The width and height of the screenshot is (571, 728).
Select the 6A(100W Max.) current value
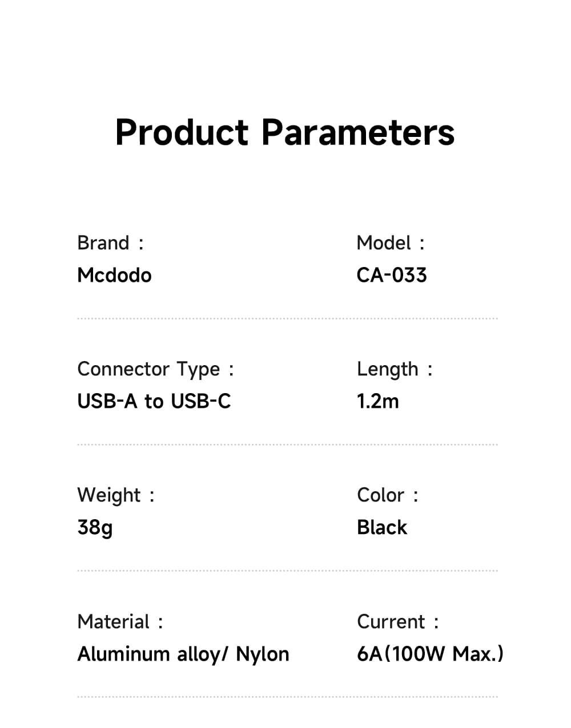430,654
